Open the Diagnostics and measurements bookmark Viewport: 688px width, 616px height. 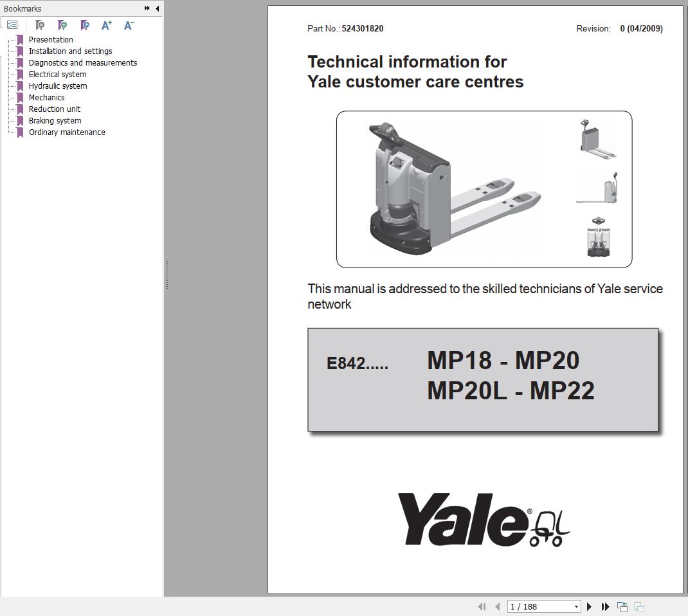coord(83,63)
